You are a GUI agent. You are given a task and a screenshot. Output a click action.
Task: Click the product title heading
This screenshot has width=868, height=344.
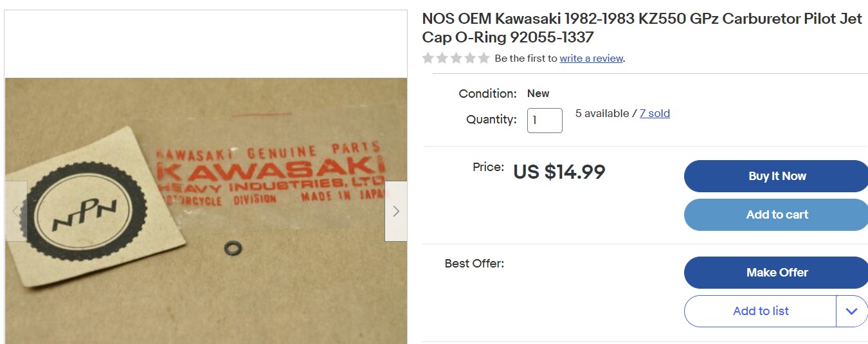coord(642,28)
